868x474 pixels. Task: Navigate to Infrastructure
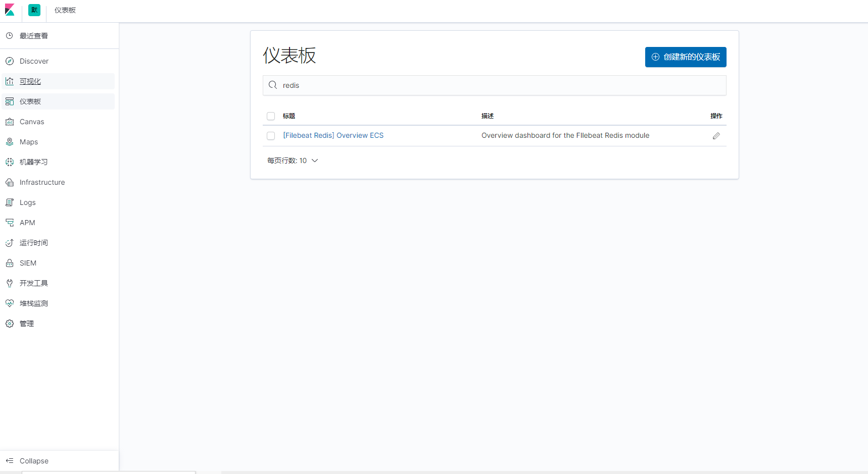click(42, 182)
